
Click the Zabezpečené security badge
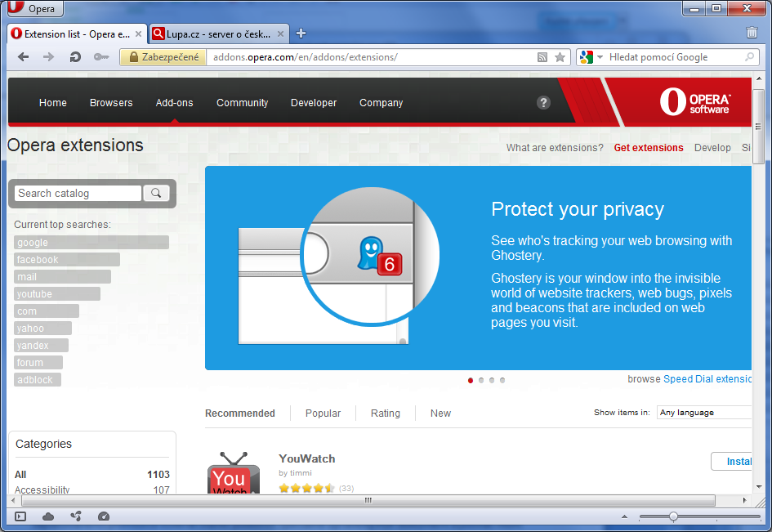click(x=163, y=57)
